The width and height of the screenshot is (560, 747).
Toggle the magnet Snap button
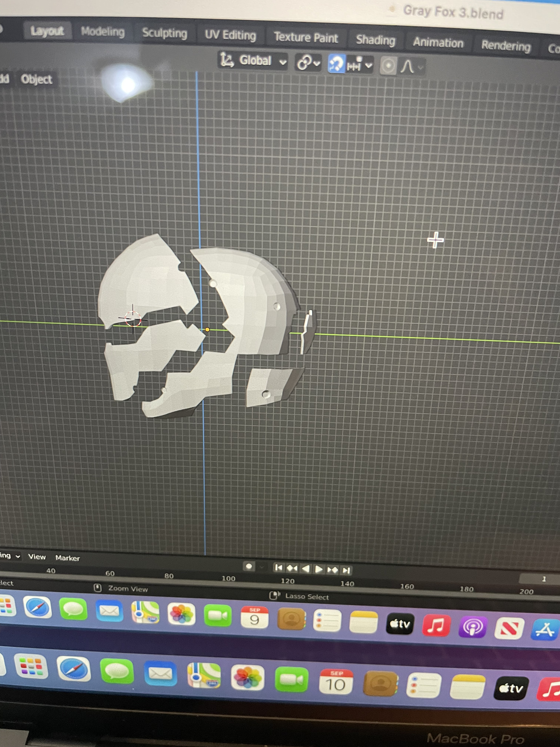pos(336,63)
